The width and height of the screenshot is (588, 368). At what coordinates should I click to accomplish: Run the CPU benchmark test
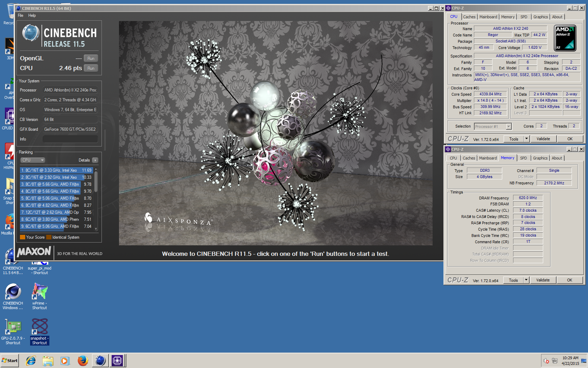point(91,68)
